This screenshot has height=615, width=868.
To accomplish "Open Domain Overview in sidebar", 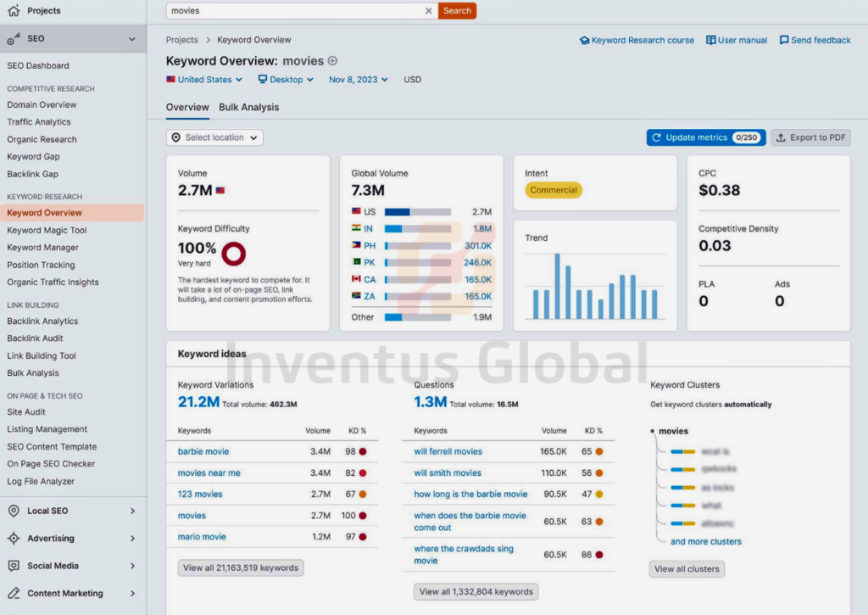I will coord(42,104).
